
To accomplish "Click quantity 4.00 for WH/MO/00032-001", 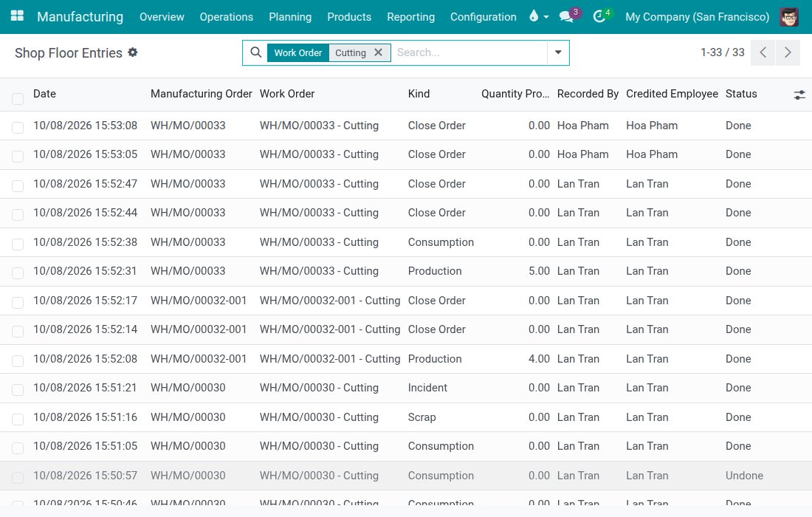I will (x=539, y=358).
